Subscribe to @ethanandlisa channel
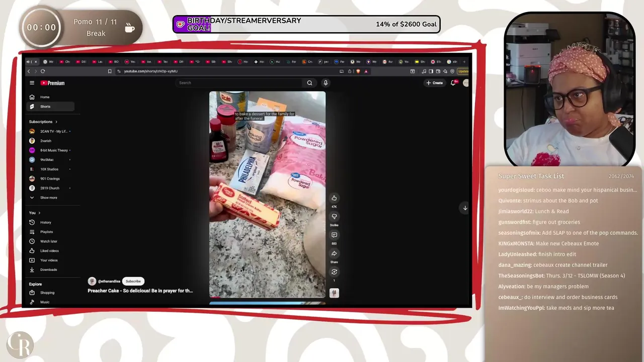This screenshot has width=644, height=362. click(x=133, y=281)
